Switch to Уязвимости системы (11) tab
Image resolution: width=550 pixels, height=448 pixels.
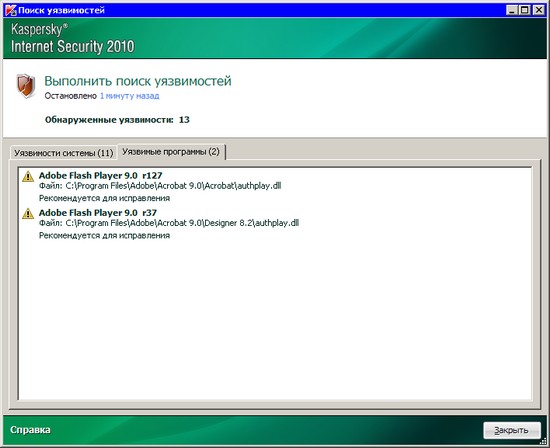pos(63,153)
